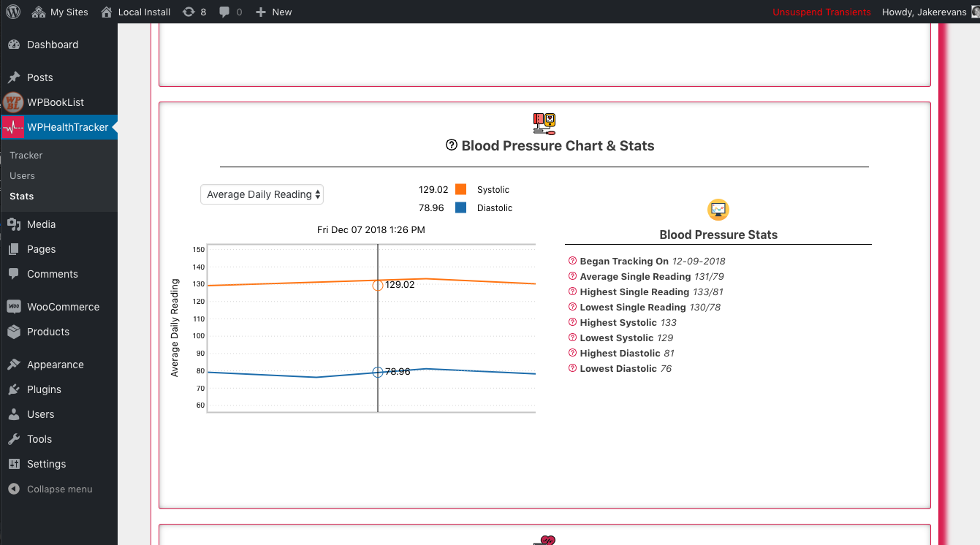Click the Diastolic legend label
The width and height of the screenshot is (980, 545).
495,207
